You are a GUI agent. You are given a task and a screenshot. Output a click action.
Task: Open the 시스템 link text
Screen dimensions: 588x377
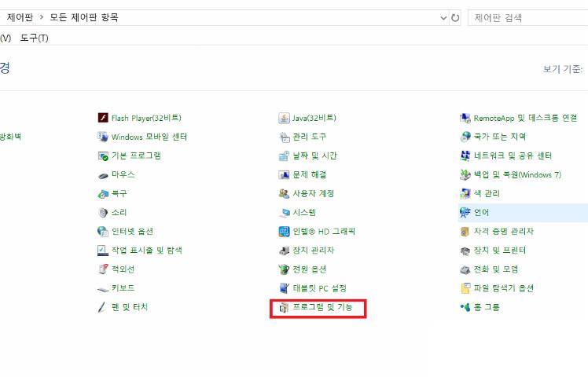click(x=304, y=213)
